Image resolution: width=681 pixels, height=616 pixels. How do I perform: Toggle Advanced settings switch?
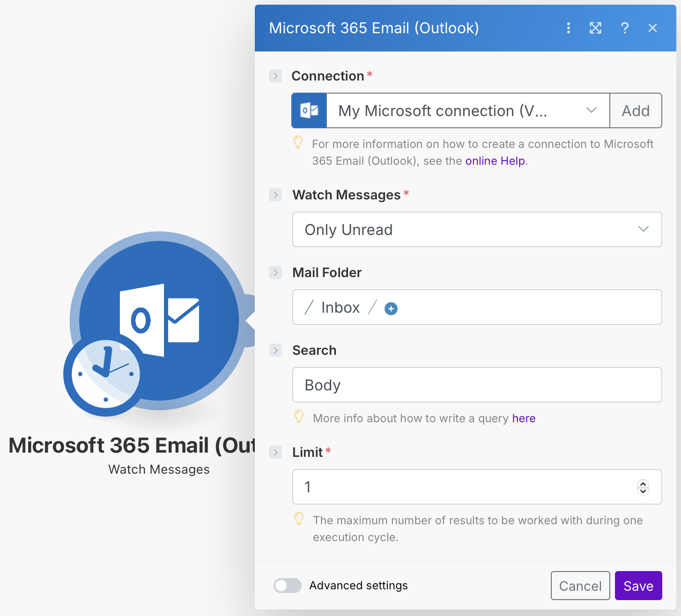[288, 586]
